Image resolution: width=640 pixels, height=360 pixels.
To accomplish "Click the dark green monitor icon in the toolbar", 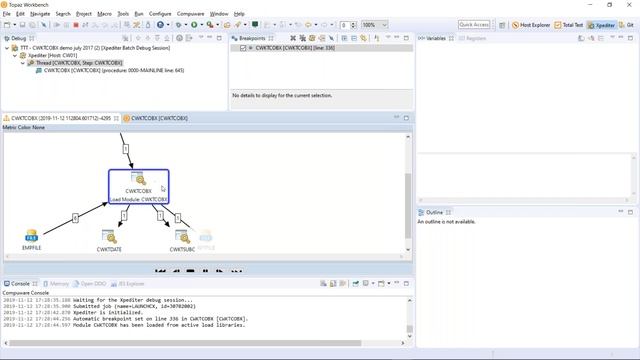I will click(x=255, y=24).
